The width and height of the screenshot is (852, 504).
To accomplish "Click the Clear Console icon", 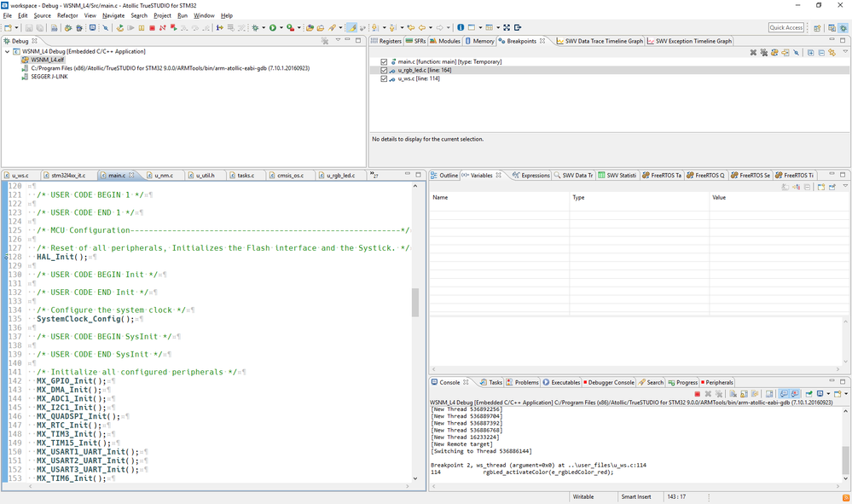I will click(733, 394).
